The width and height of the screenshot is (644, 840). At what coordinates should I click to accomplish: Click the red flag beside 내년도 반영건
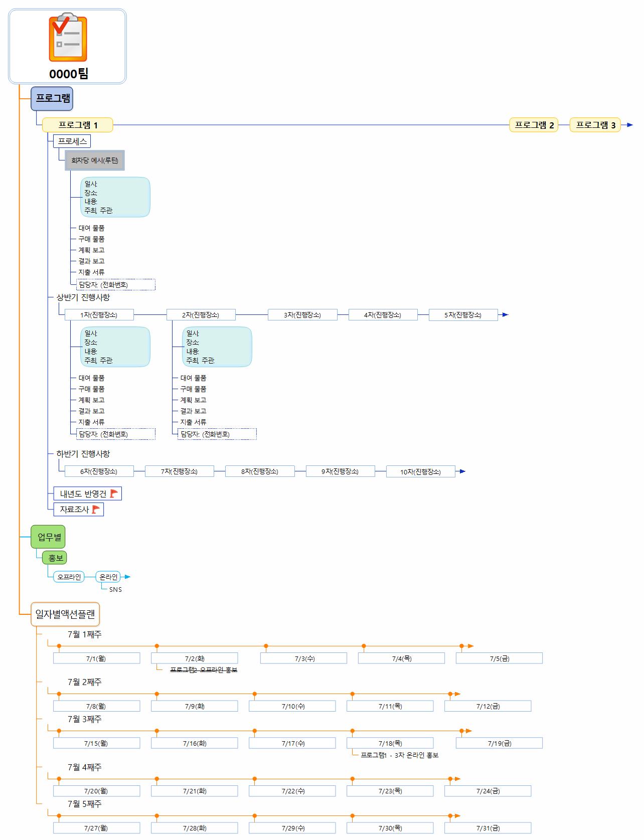pyautogui.click(x=114, y=493)
